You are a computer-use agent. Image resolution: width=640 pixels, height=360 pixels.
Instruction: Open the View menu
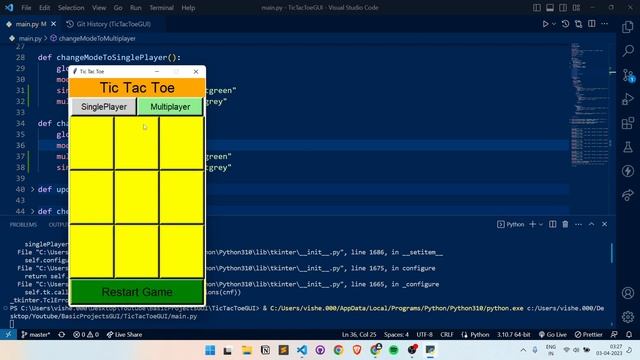(99, 7)
